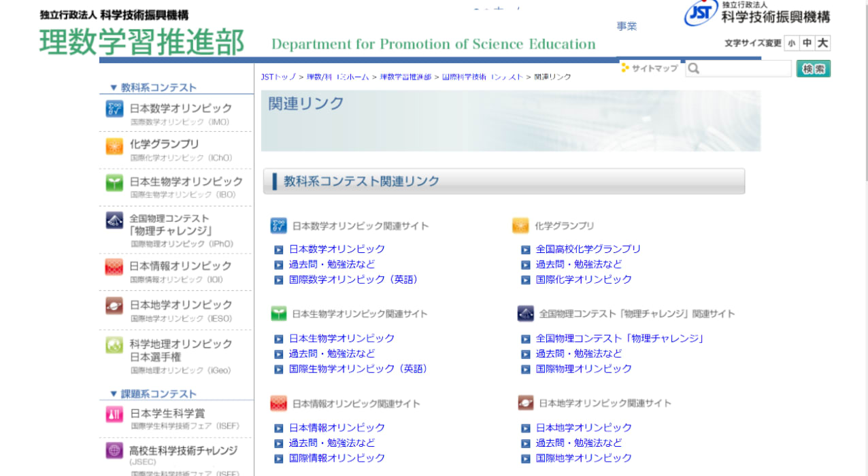Open 過去問・勉強法など under 化学グランプリ
This screenshot has height=476, width=868.
579,265
